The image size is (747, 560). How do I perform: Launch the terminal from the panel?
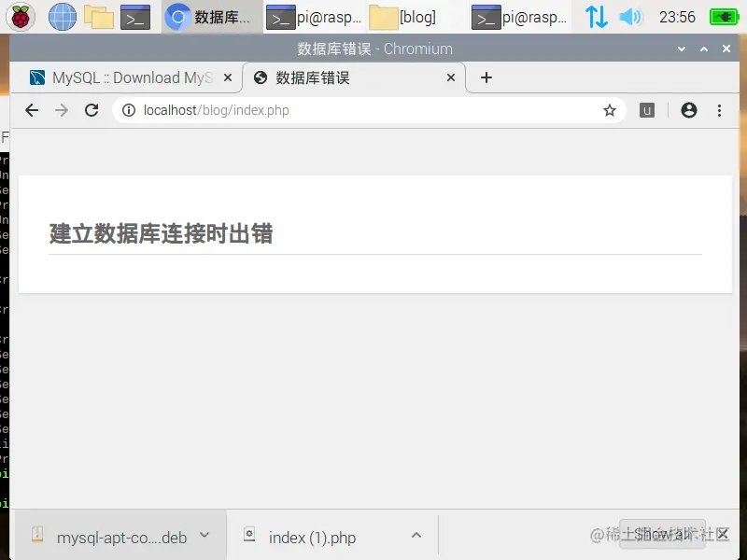(x=134, y=17)
